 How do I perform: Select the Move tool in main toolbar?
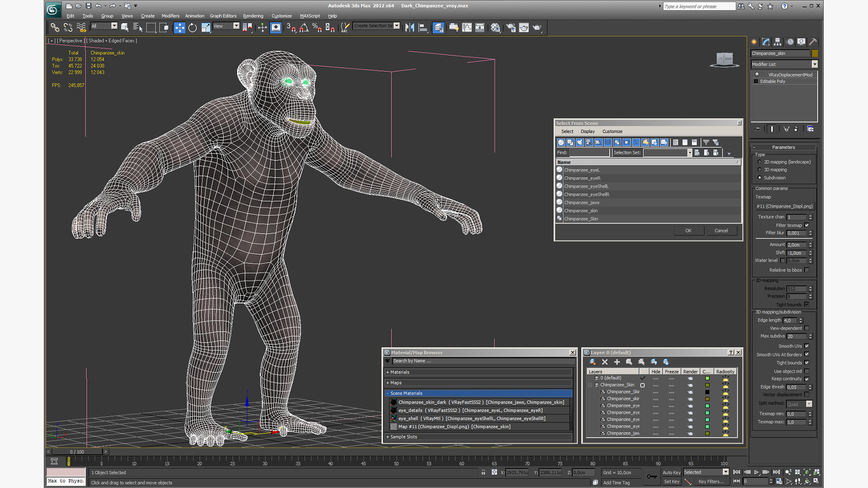179,28
